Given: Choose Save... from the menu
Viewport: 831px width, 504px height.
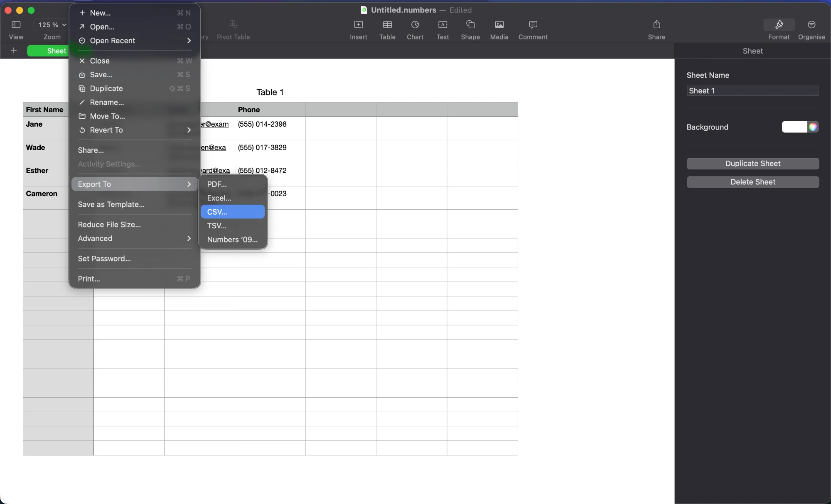Looking at the screenshot, I should pyautogui.click(x=135, y=75).
